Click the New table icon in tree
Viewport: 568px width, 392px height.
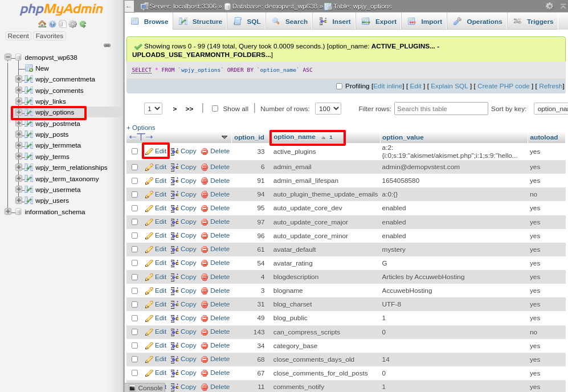[29, 68]
